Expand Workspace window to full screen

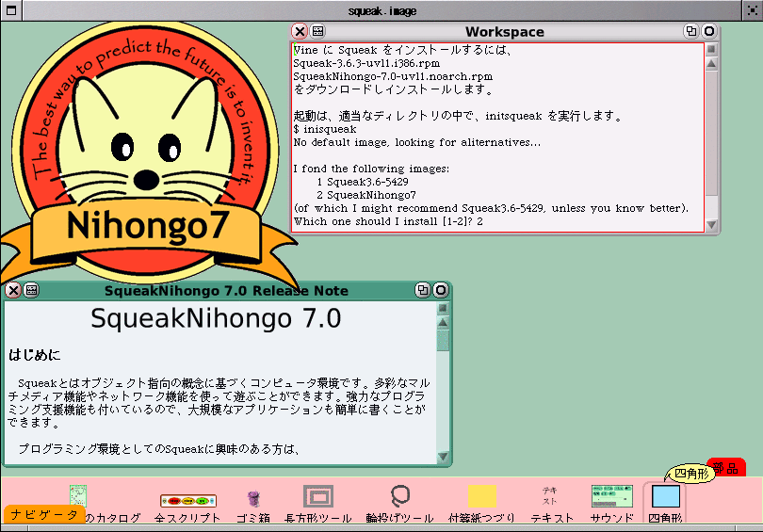coord(691,31)
